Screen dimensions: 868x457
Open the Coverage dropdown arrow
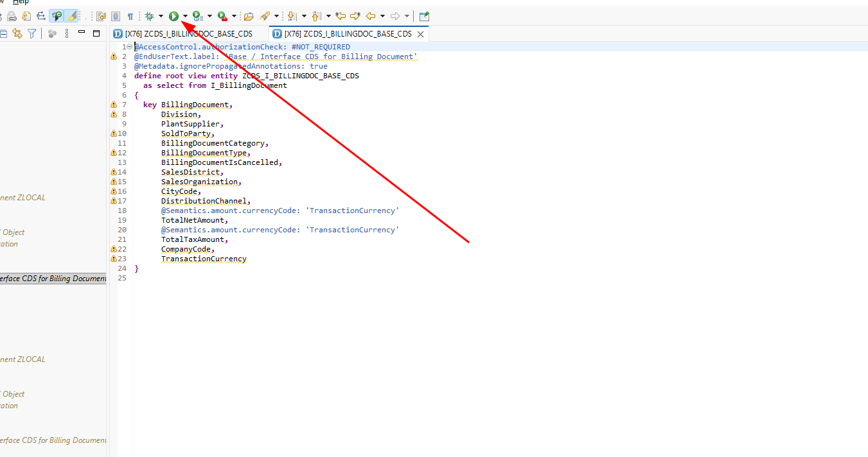pyautogui.click(x=209, y=16)
